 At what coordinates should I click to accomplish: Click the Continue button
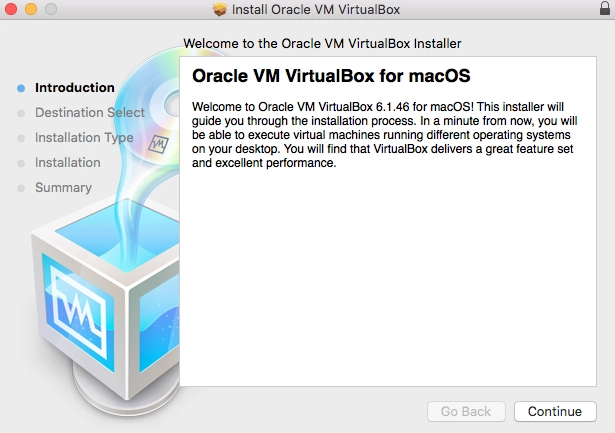[555, 411]
